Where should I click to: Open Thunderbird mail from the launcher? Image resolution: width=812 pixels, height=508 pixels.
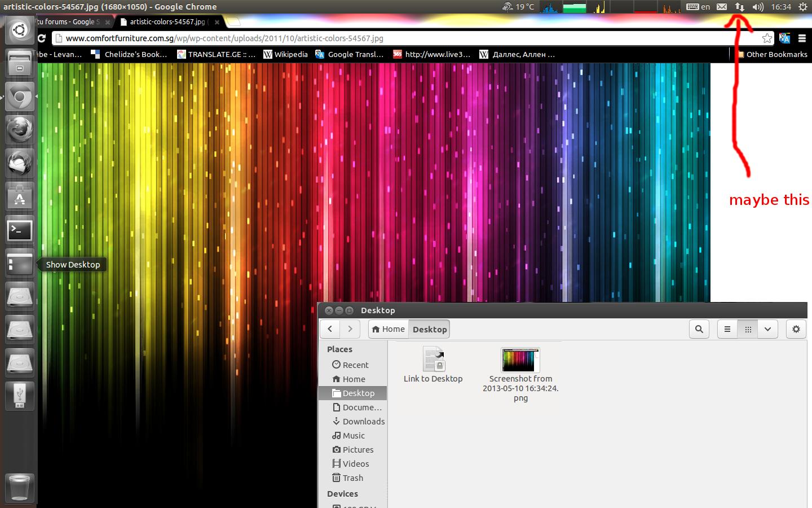(19, 163)
